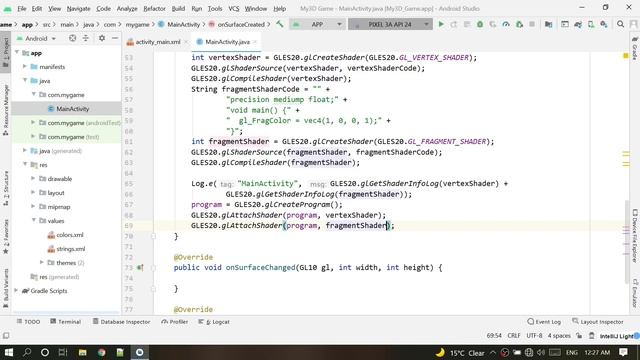640x360 pixels.
Task: Click UTF-8 encoding in status bar
Action: tap(534, 336)
